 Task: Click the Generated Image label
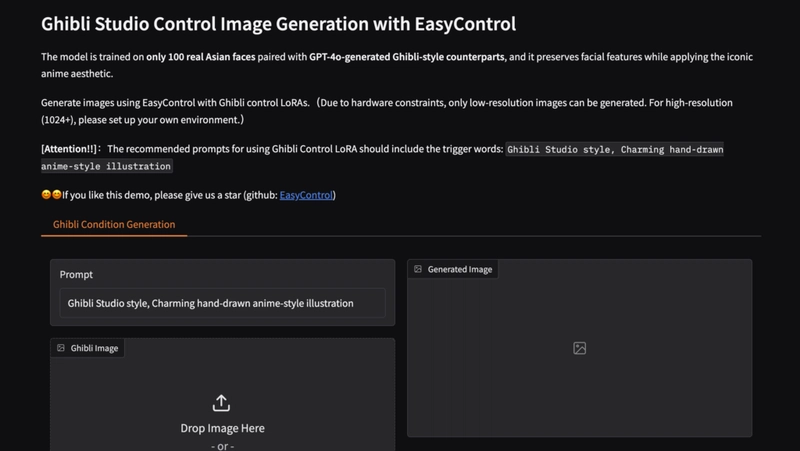(460, 269)
